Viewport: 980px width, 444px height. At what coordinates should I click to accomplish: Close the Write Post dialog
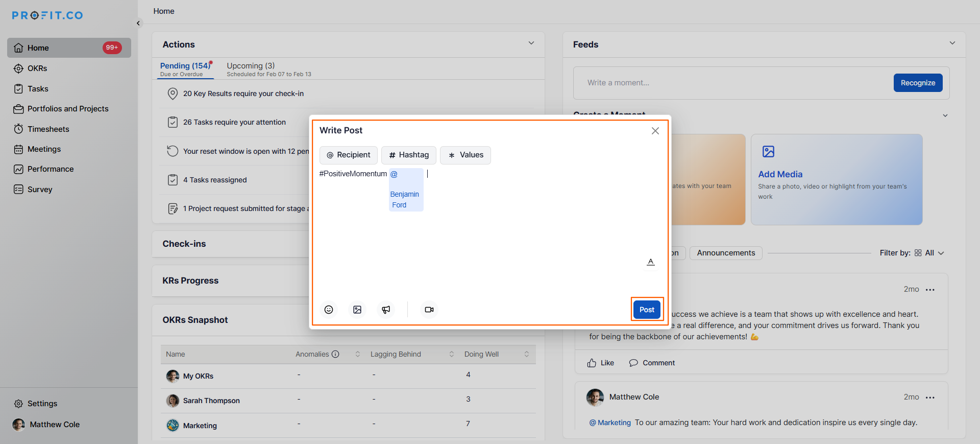click(655, 131)
